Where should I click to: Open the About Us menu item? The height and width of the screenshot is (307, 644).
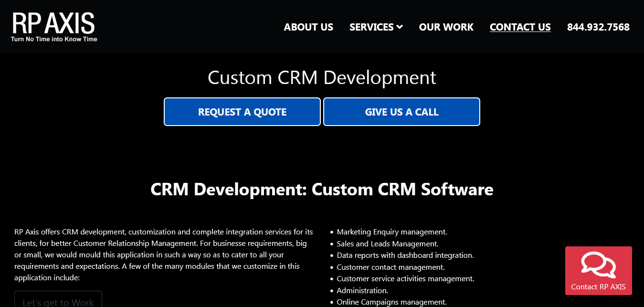pos(308,27)
